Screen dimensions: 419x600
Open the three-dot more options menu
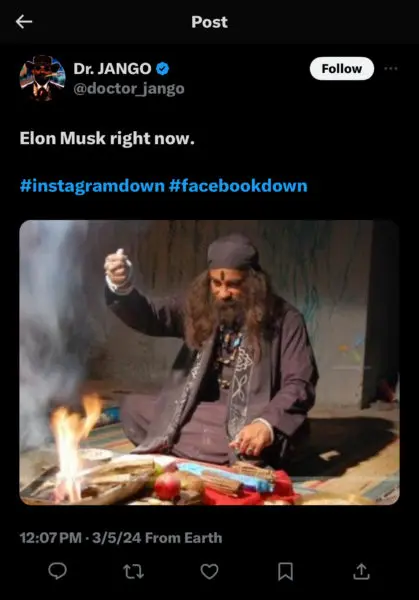tap(391, 68)
